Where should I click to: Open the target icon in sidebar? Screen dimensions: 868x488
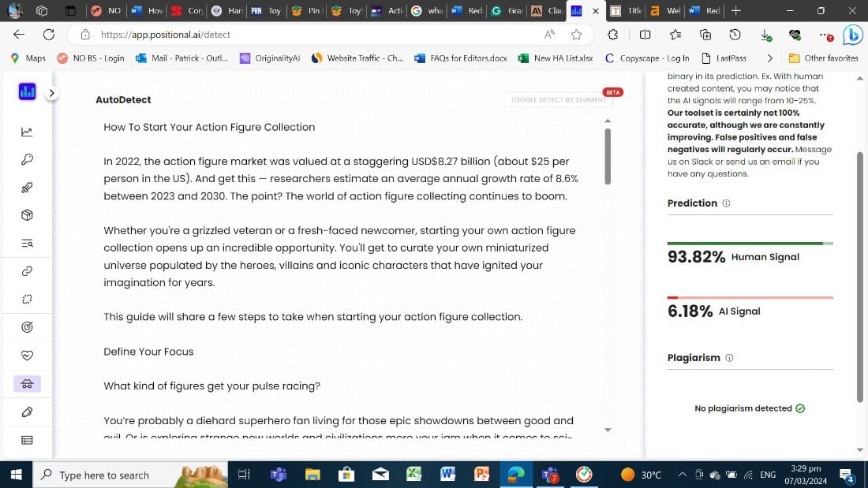click(x=27, y=326)
